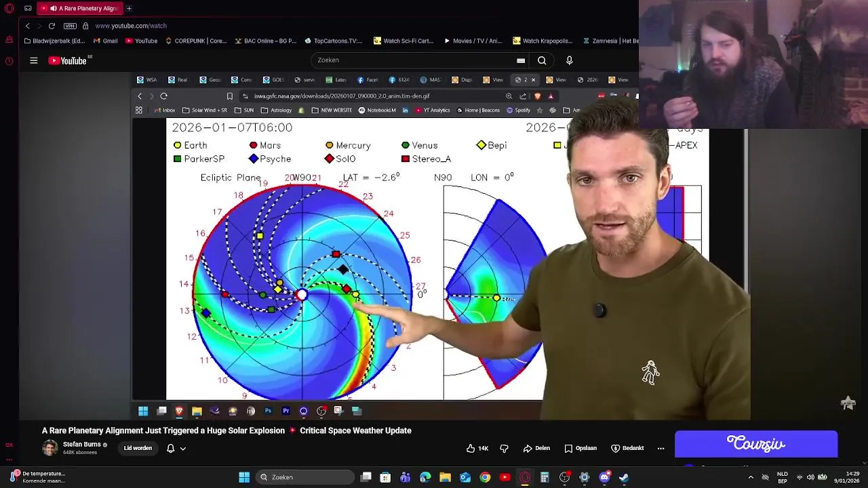Click the Lid worden join button

[138, 448]
